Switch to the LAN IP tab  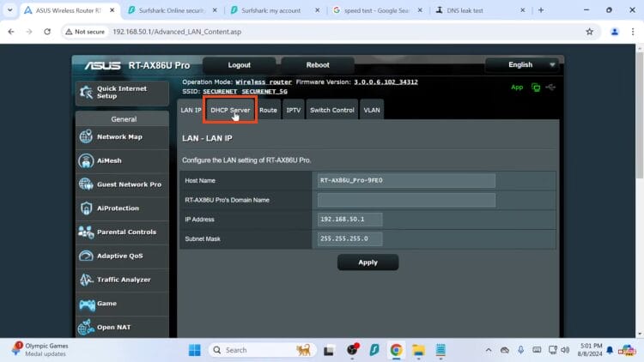point(191,110)
